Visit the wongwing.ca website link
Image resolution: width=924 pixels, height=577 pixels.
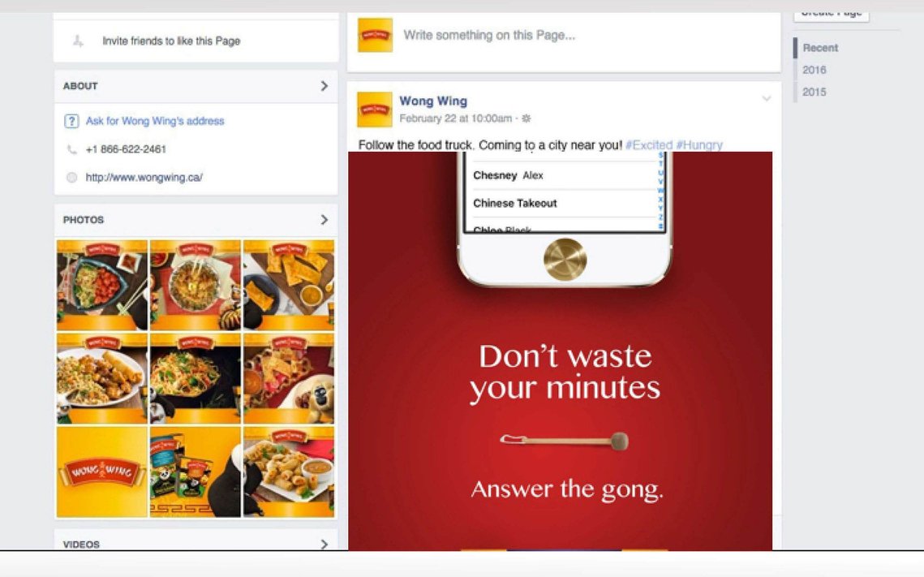pos(144,178)
